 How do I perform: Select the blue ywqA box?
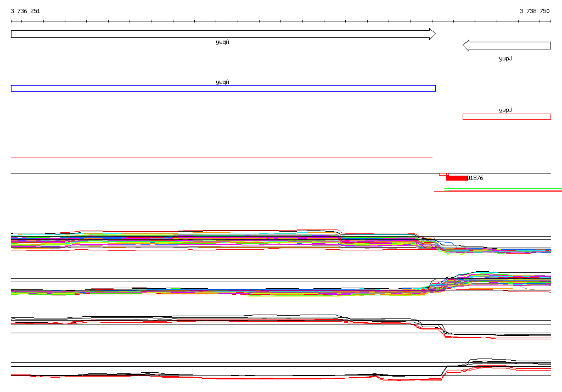pos(223,88)
